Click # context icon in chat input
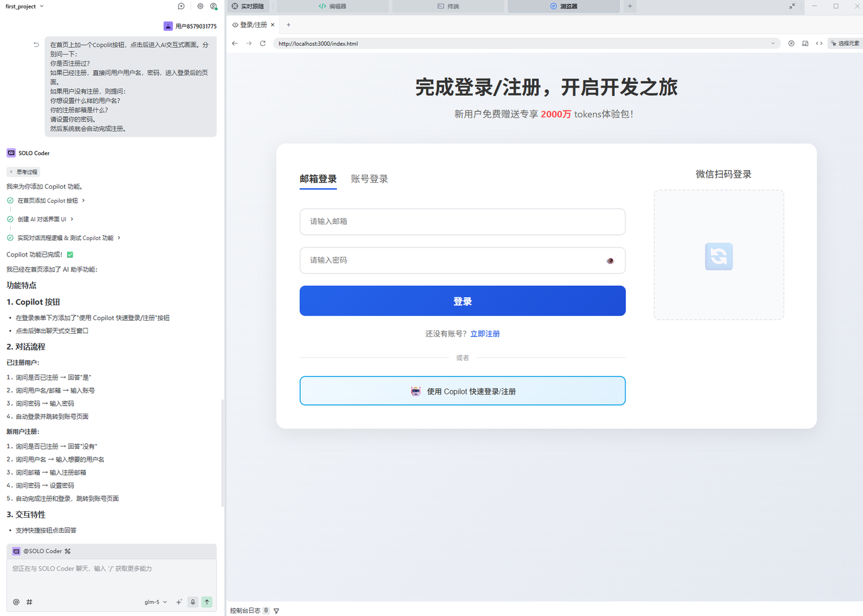The image size is (863, 616). [x=29, y=602]
